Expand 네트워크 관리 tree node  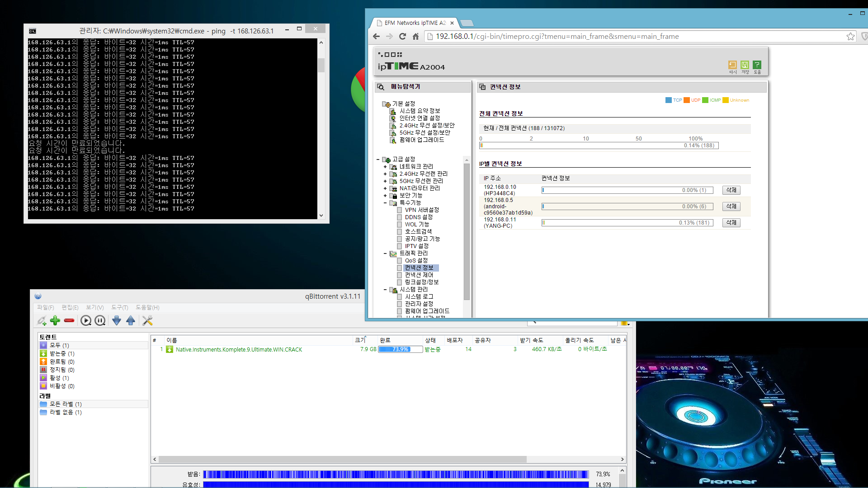385,167
